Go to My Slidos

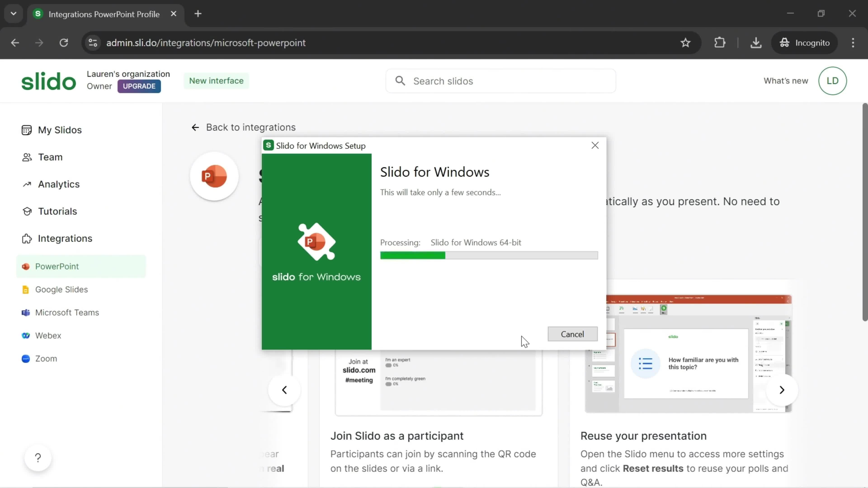coord(60,130)
